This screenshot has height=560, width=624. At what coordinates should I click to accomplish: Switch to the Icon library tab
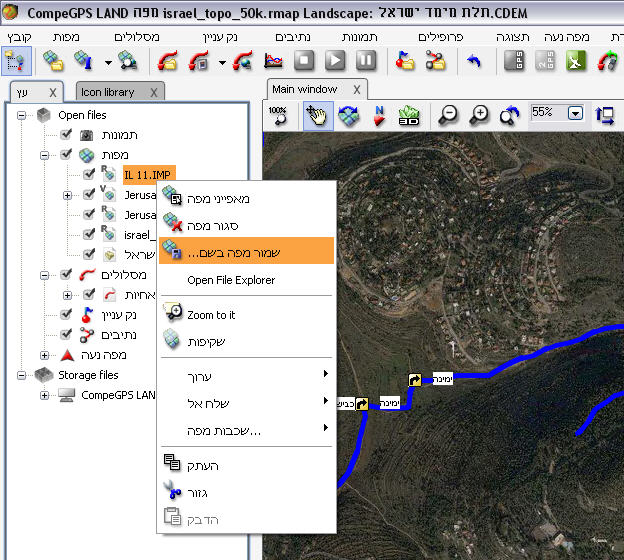(x=107, y=92)
